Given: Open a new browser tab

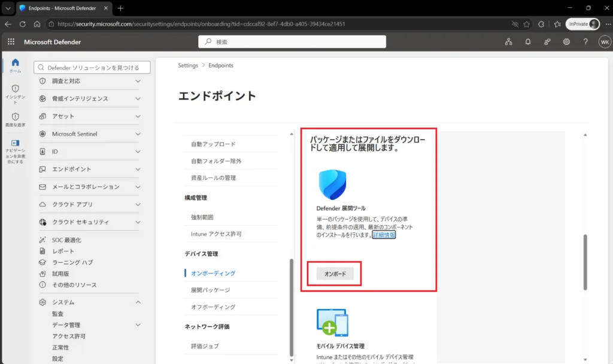Looking at the screenshot, I should click(x=120, y=8).
